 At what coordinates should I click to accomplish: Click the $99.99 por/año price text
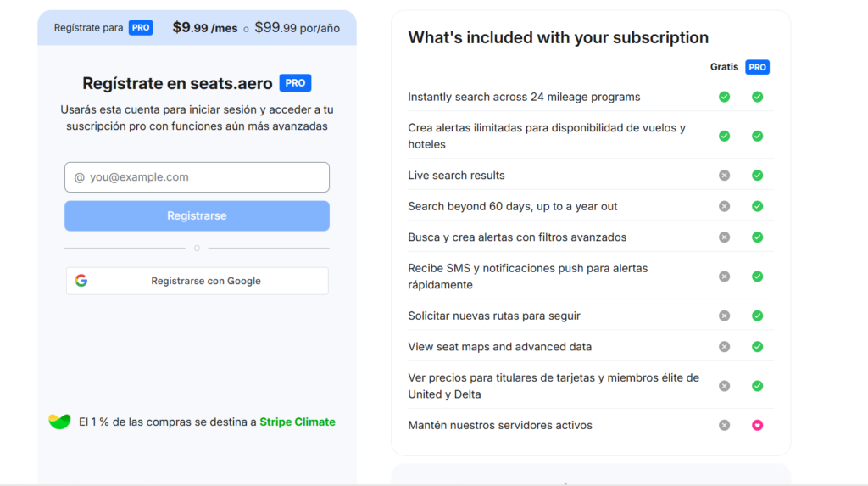[x=298, y=28]
